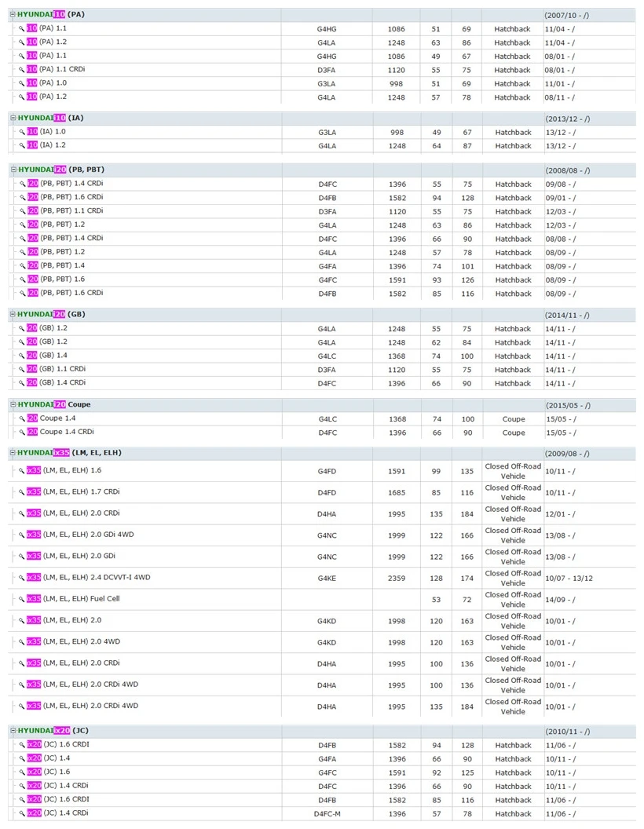644x829 pixels.
Task: Click magnifier icon beside ix35 1.7 CRDi
Action: 22,493
